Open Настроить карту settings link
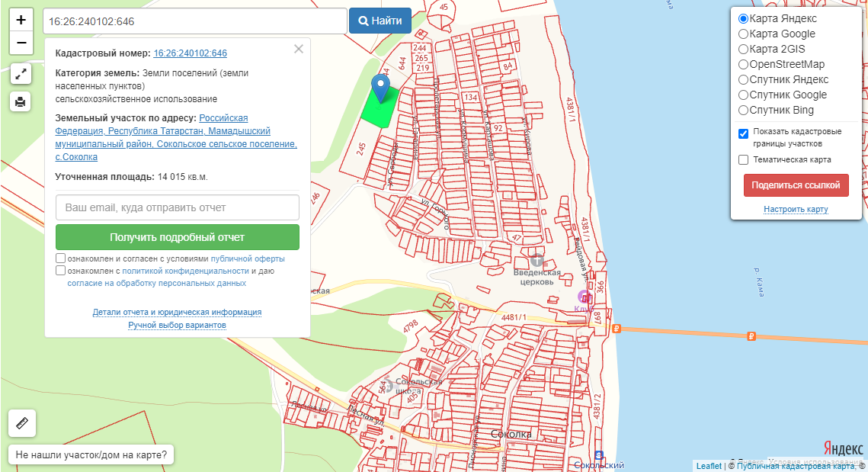The height and width of the screenshot is (472, 868). tap(796, 209)
